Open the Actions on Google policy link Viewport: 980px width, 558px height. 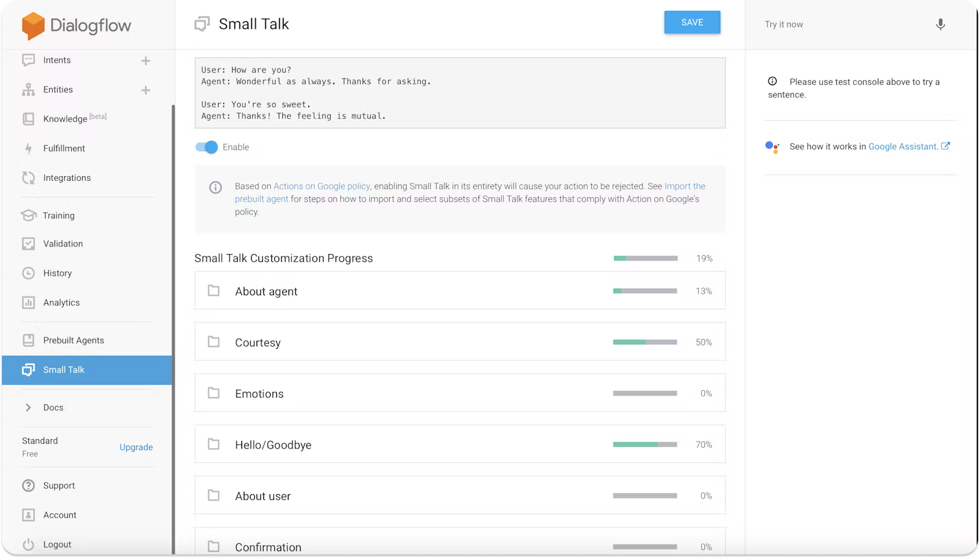point(322,186)
